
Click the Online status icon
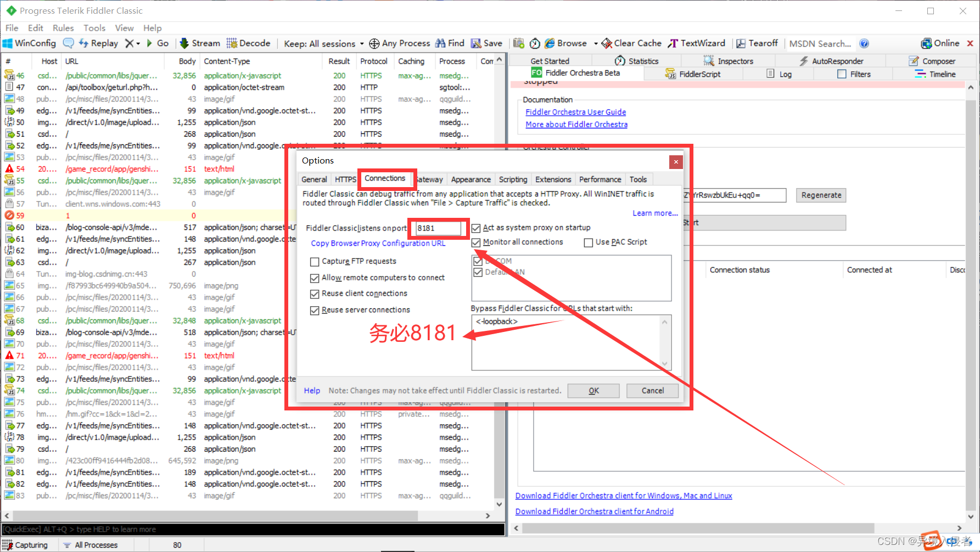926,43
